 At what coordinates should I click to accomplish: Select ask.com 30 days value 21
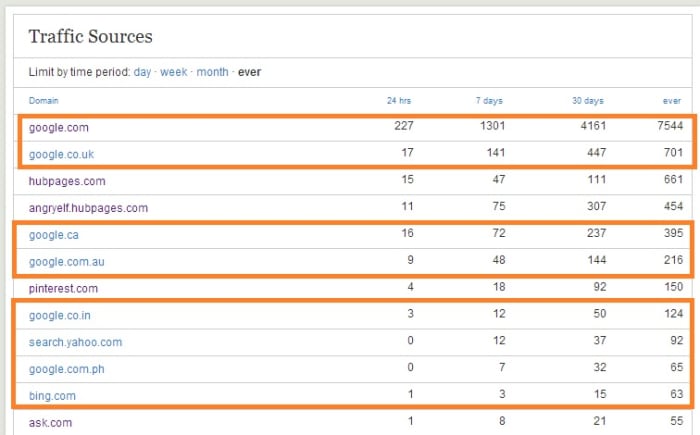click(600, 421)
